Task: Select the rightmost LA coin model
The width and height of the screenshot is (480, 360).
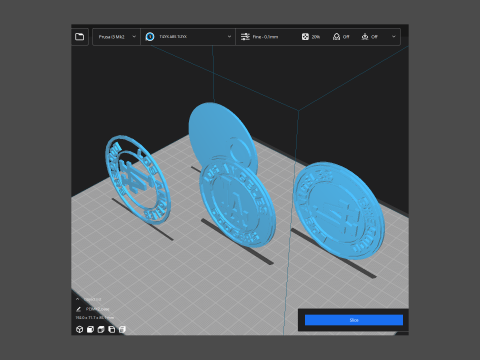Action: coord(339,211)
